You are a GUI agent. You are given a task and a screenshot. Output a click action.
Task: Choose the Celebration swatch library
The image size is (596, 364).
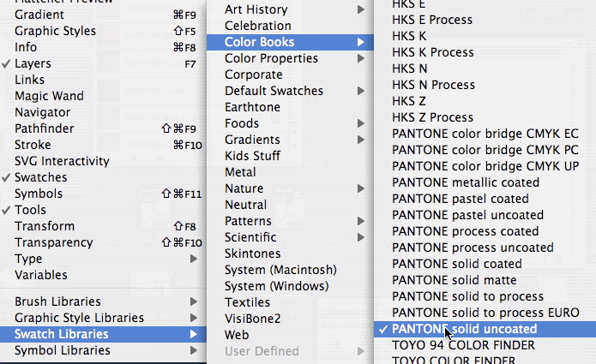click(x=290, y=26)
